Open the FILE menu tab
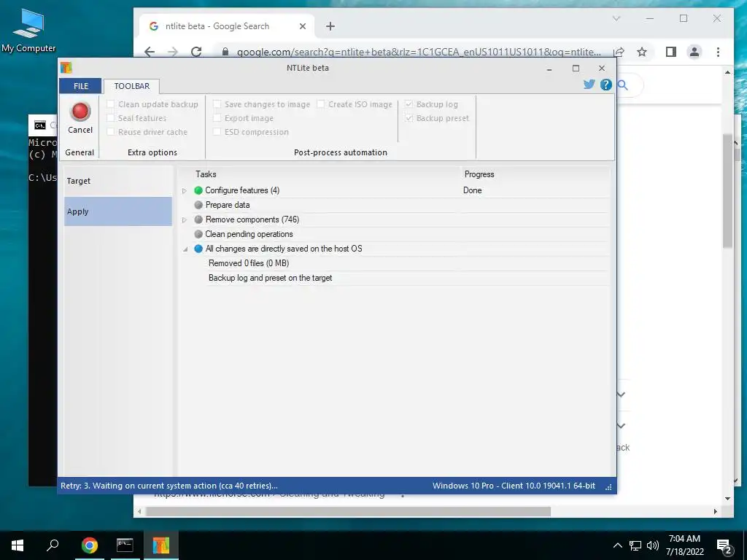 [80, 86]
